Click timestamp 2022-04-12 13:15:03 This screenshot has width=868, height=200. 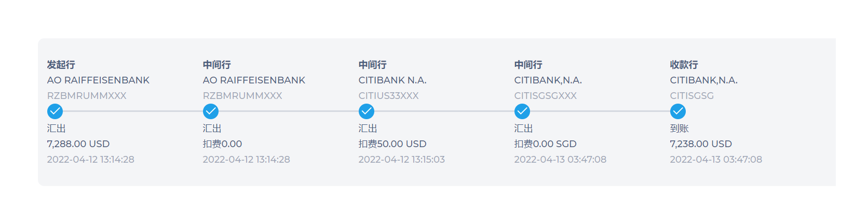click(x=402, y=160)
